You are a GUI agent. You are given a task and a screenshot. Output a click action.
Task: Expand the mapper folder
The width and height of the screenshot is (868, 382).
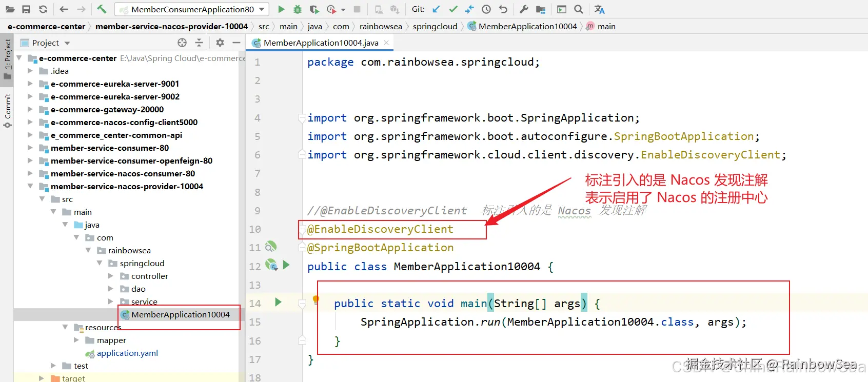point(76,340)
